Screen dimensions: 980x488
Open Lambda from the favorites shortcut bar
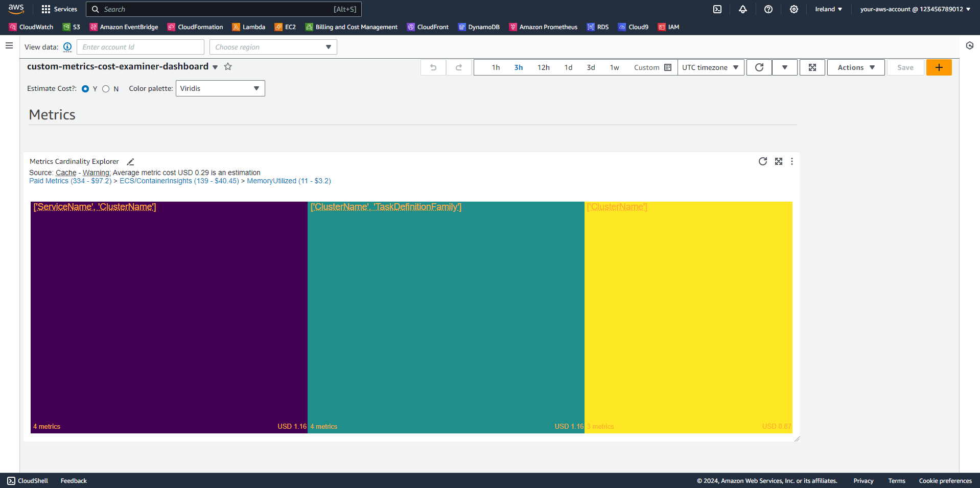[x=249, y=27]
